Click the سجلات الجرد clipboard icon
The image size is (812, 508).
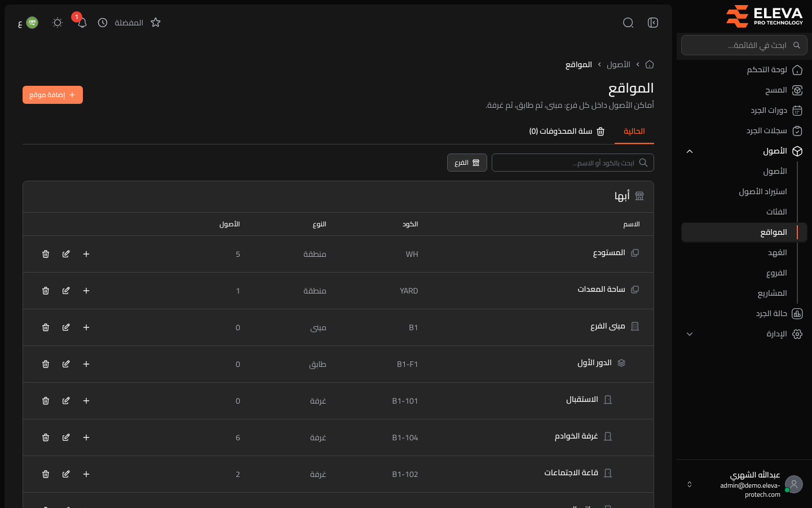(x=797, y=131)
